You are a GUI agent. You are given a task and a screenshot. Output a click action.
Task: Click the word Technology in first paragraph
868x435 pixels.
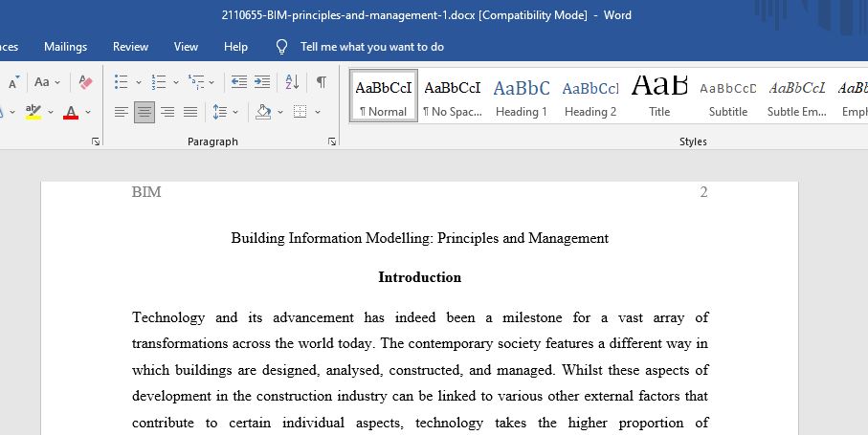pyautogui.click(x=168, y=317)
